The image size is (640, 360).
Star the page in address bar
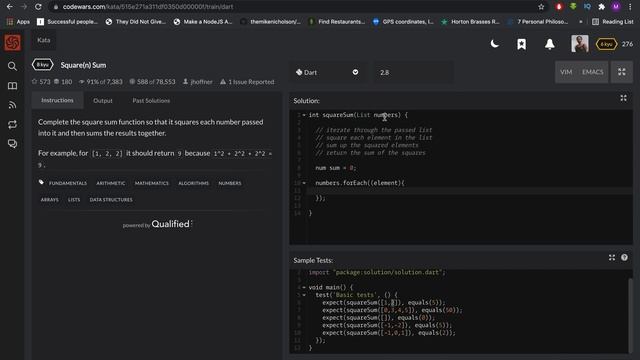[x=541, y=7]
